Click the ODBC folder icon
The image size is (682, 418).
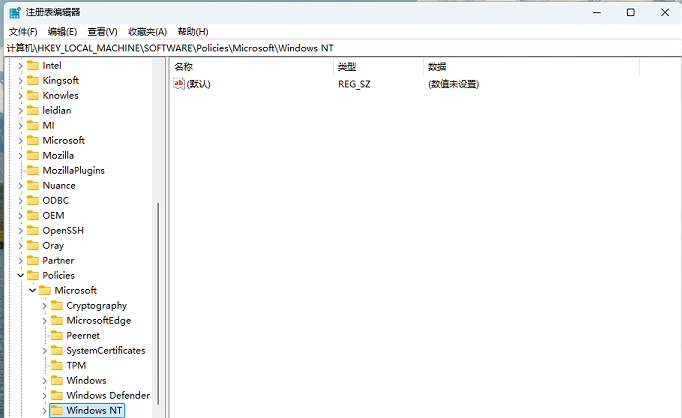(33, 201)
